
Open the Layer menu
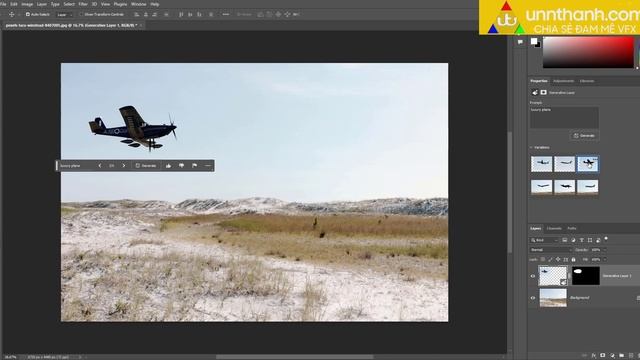tap(42, 4)
